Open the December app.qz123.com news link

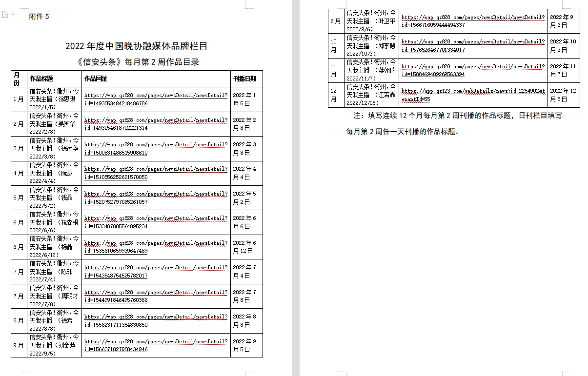tap(473, 95)
